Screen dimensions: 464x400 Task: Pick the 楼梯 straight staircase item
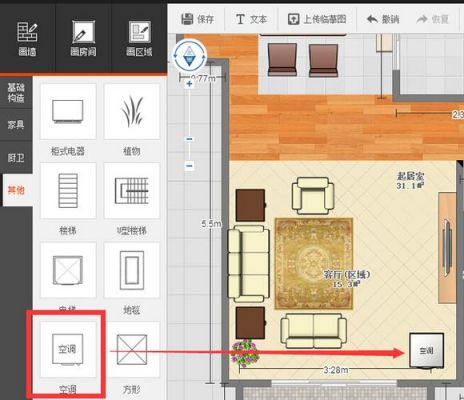(x=68, y=191)
